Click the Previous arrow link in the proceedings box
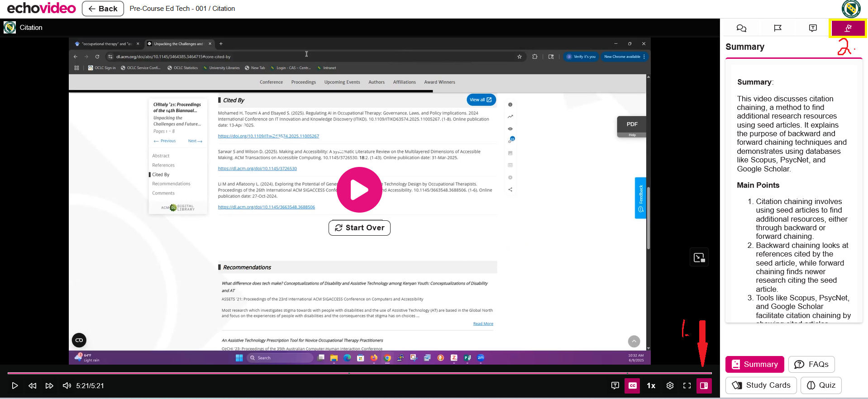Image resolution: width=868 pixels, height=399 pixels. point(165,141)
